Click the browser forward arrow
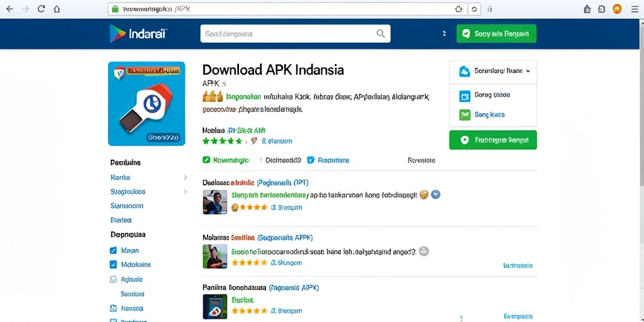The image size is (644, 322). (x=25, y=9)
